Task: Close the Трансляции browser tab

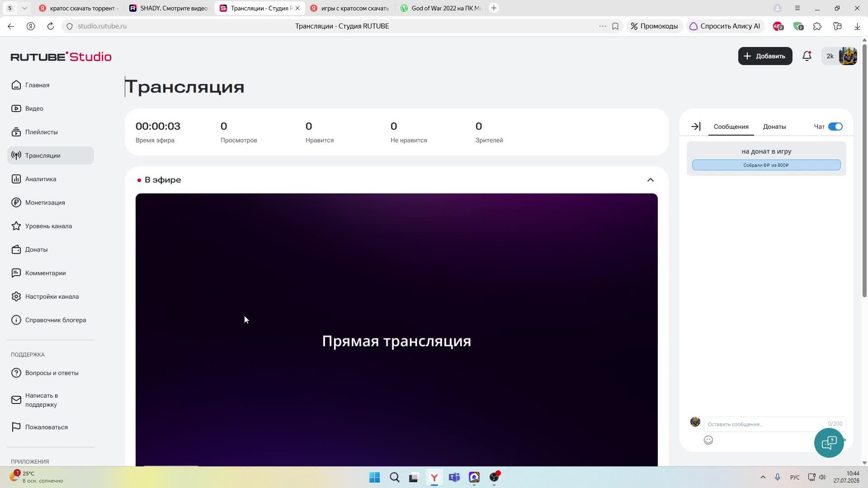Action: point(297,8)
